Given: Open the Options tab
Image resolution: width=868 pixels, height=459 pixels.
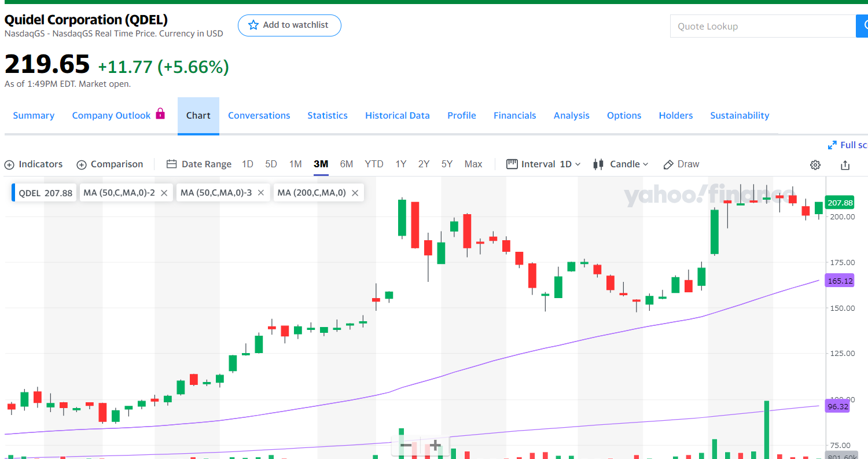Looking at the screenshot, I should coord(624,116).
